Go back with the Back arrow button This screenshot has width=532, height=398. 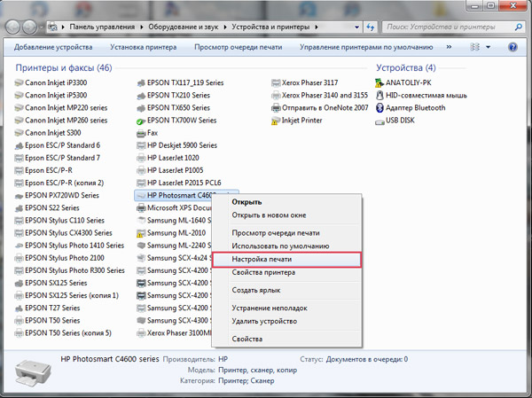(x=13, y=27)
